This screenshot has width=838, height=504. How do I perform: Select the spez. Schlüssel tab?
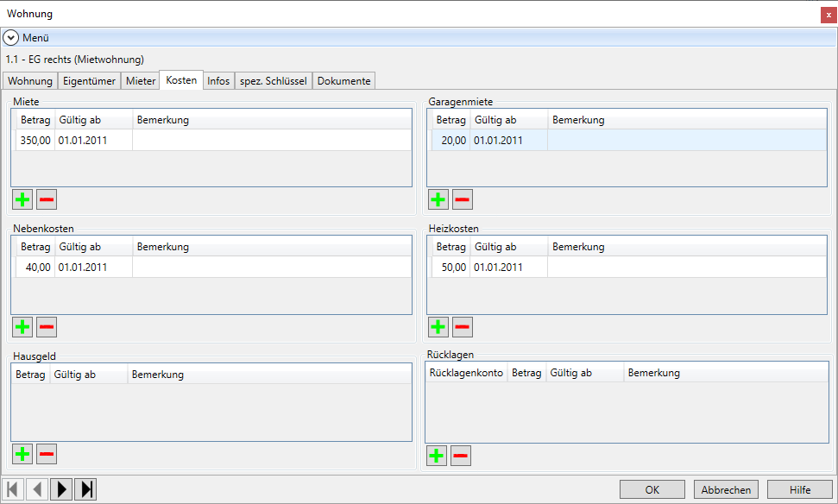pyautogui.click(x=273, y=81)
